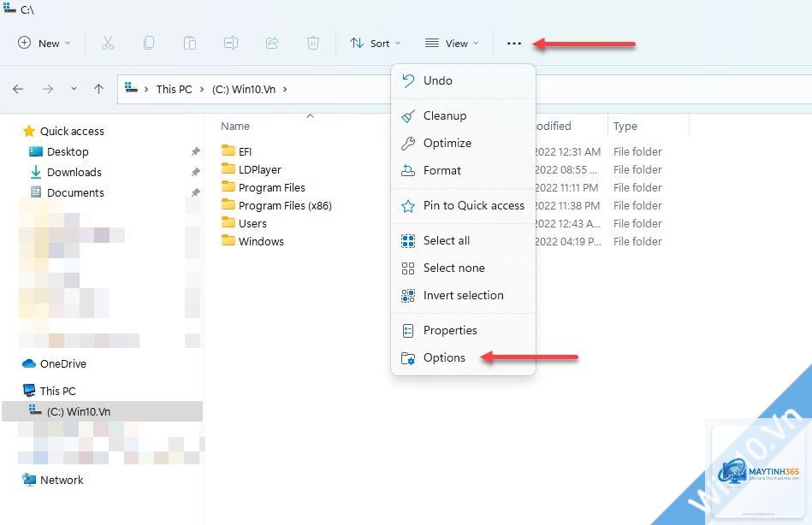Choose Format from the menu
Image resolution: width=812 pixels, height=525 pixels.
(463, 170)
